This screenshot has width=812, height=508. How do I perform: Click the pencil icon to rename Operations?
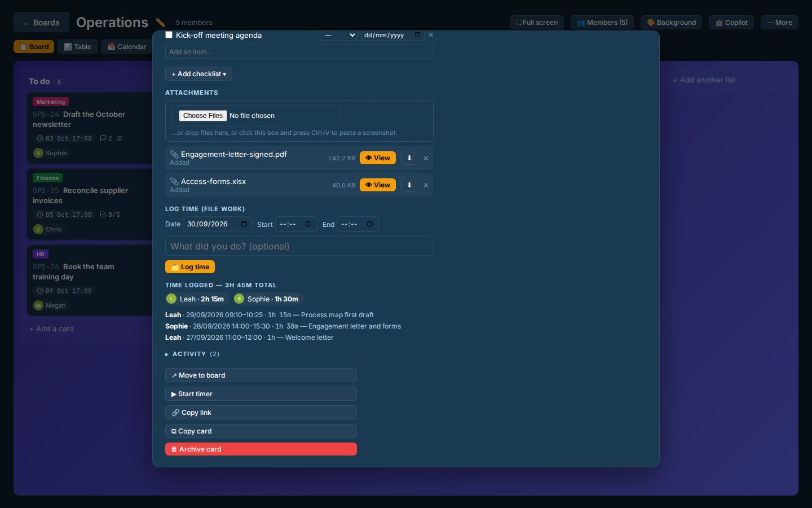tap(160, 23)
